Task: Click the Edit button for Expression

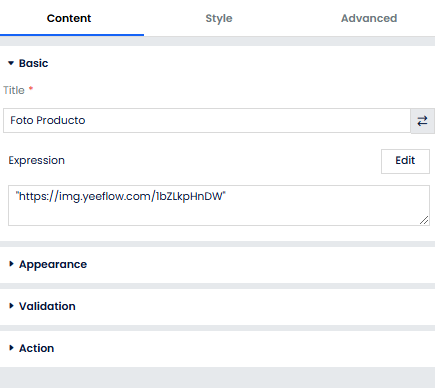Action: pos(405,161)
